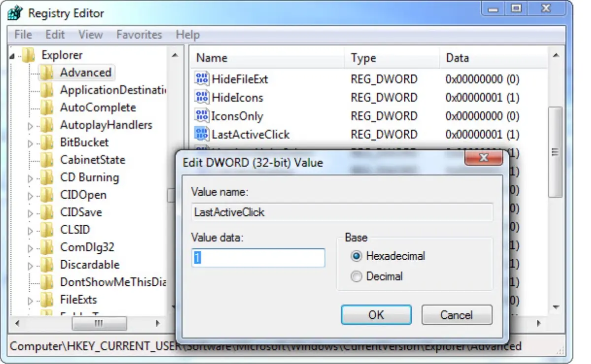
Task: Click inside the Value data field
Action: point(258,258)
